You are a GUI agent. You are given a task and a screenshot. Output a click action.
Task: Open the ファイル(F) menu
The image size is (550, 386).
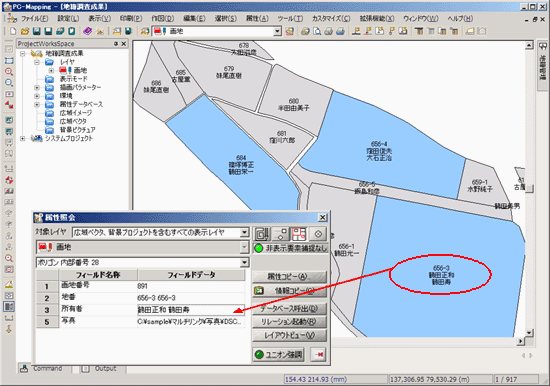coord(35,18)
